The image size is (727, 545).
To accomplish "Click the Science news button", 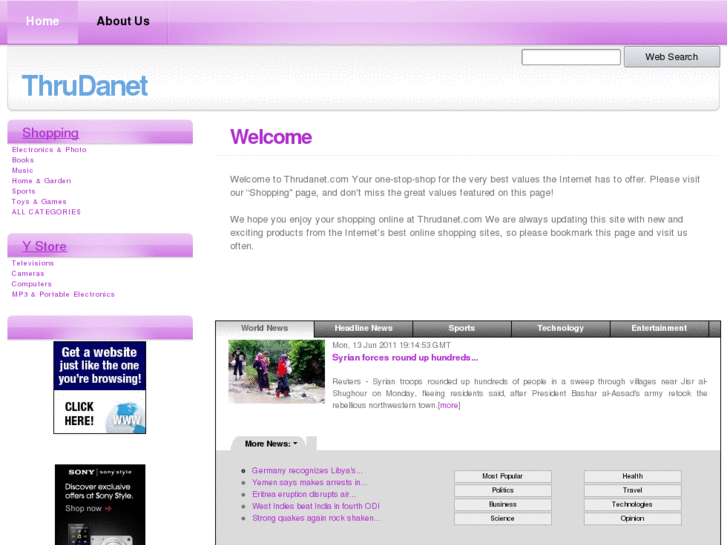I will (x=503, y=519).
